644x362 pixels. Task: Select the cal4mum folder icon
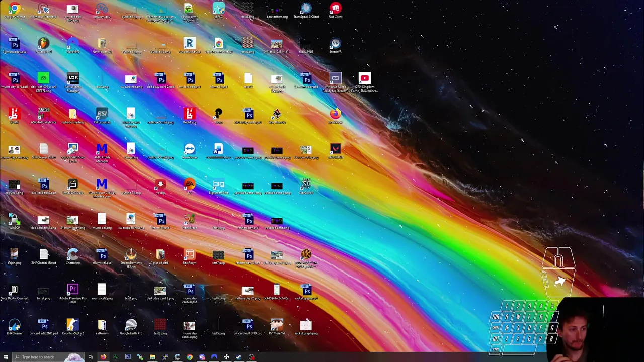coord(102,325)
